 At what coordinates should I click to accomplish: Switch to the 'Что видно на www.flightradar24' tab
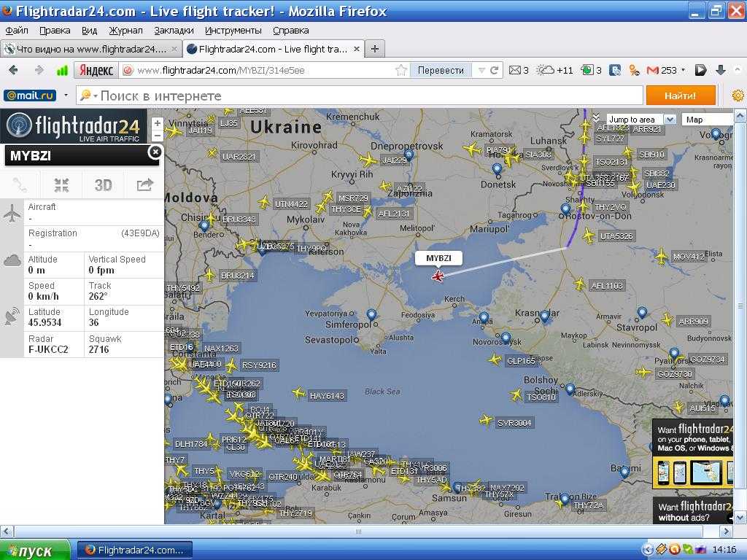click(x=91, y=49)
